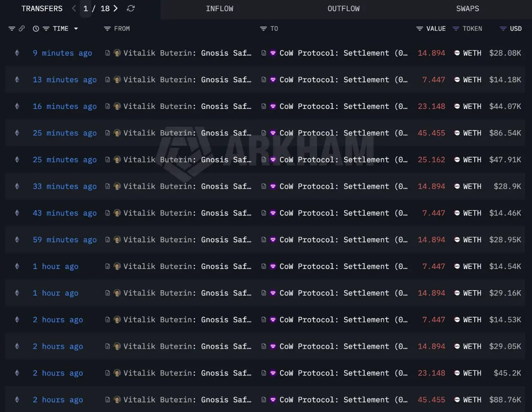
Task: Click value 23.148 in the $44.07K row
Action: [431, 106]
